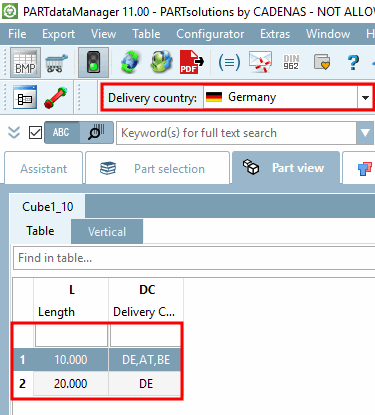The width and height of the screenshot is (375, 415).
Task: Click the globe with user icon
Action: [161, 62]
